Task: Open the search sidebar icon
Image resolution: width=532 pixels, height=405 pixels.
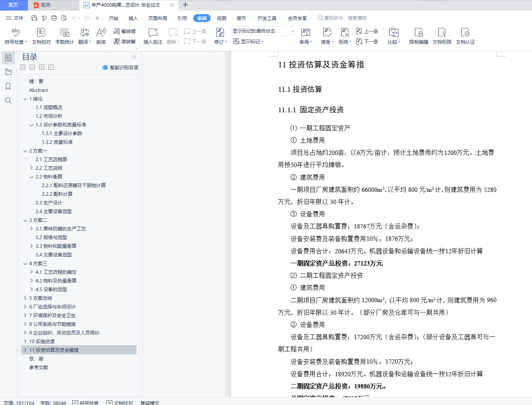Action: pyautogui.click(x=8, y=100)
